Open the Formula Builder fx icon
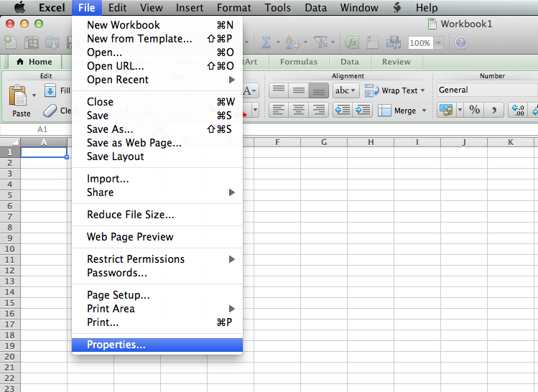Viewport: 538px width, 392px height. pyautogui.click(x=352, y=43)
